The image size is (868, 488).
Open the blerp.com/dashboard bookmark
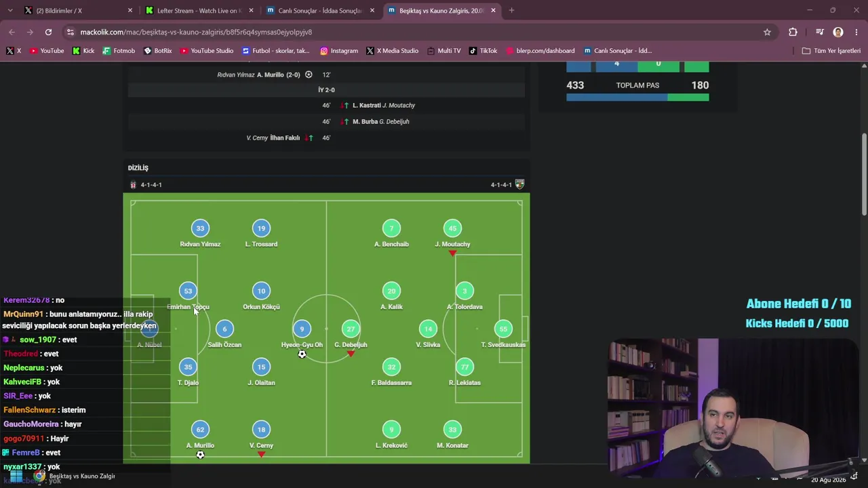coord(540,51)
